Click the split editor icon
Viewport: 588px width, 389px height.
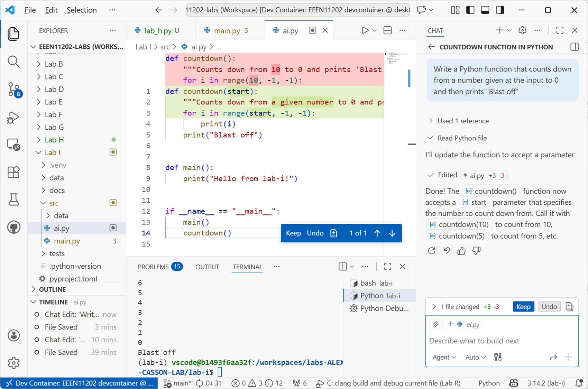point(387,30)
